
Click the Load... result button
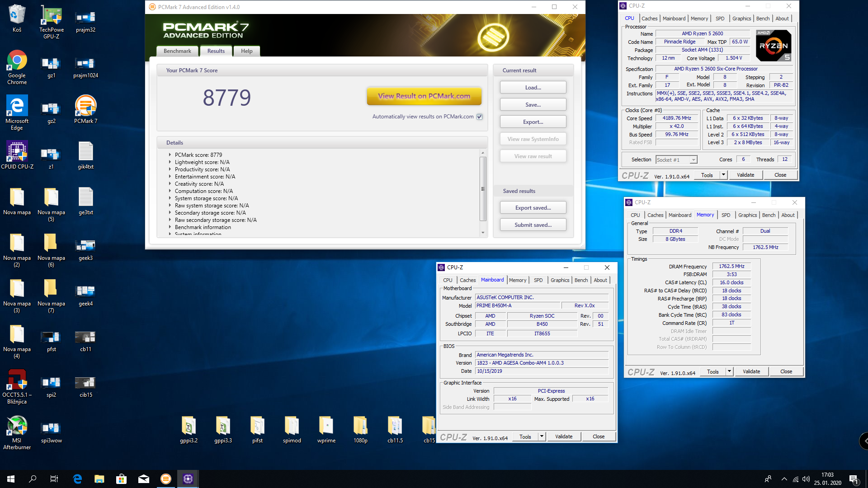[x=533, y=88]
